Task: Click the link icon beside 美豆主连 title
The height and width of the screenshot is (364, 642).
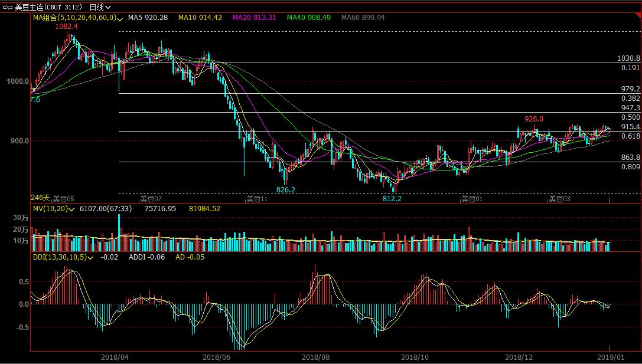Action: [8, 7]
